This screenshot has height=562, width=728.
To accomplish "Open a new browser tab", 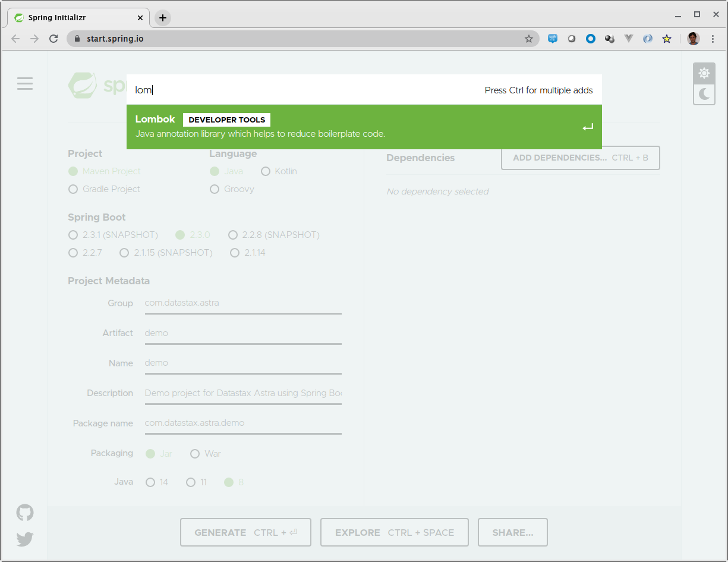I will (x=162, y=18).
